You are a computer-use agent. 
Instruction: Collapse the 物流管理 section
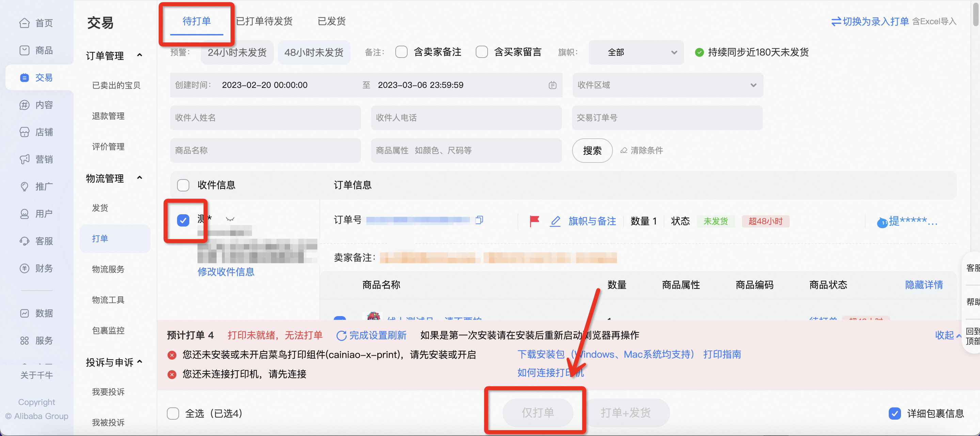[140, 178]
